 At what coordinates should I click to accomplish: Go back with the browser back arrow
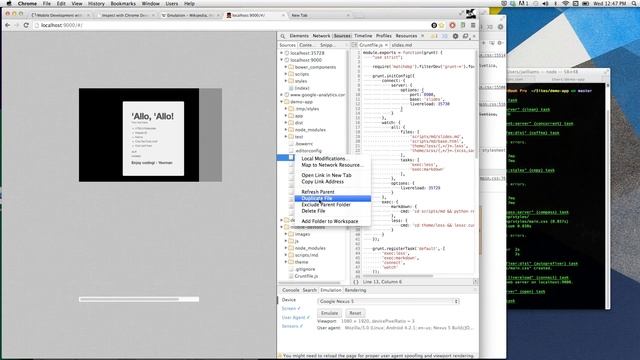tap(7, 25)
